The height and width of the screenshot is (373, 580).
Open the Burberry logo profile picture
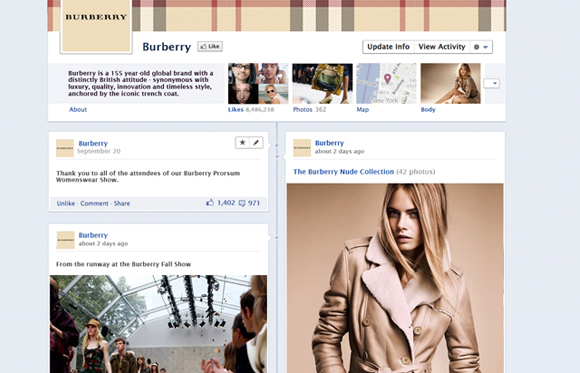tap(96, 26)
